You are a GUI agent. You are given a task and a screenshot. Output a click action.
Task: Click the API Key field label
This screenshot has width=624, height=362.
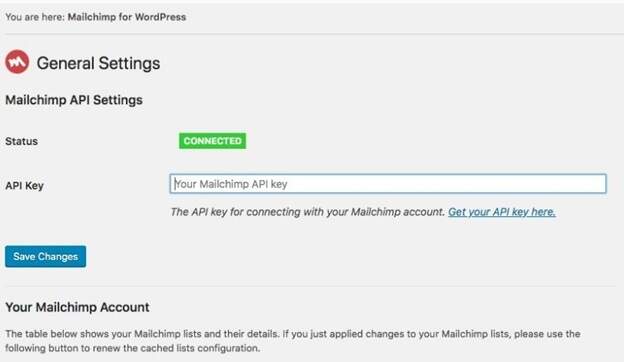point(24,185)
